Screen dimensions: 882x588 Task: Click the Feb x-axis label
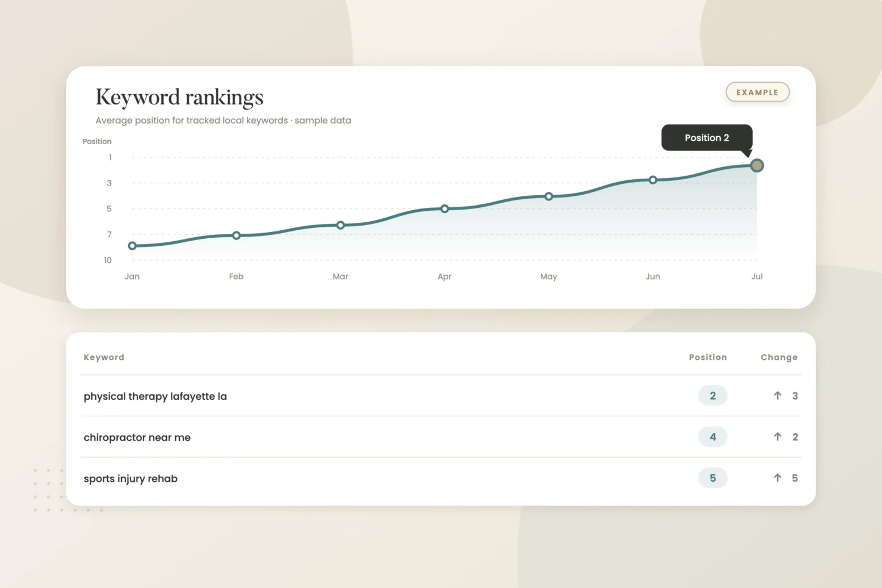[x=236, y=276]
